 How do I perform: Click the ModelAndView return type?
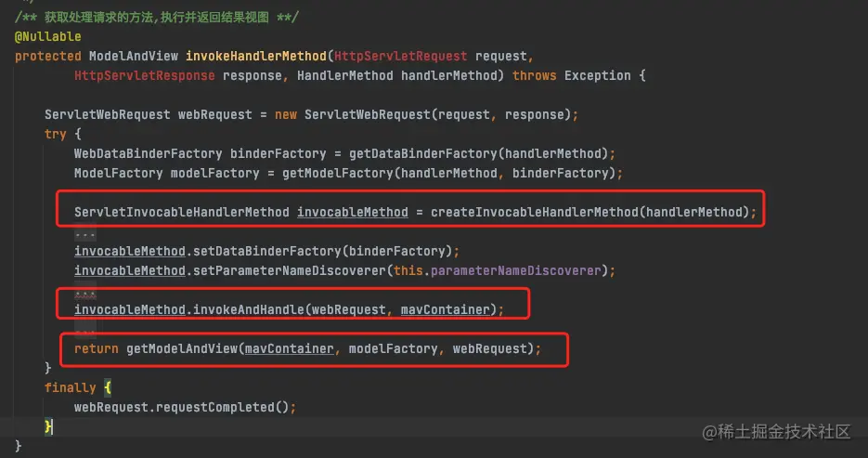pyautogui.click(x=134, y=56)
